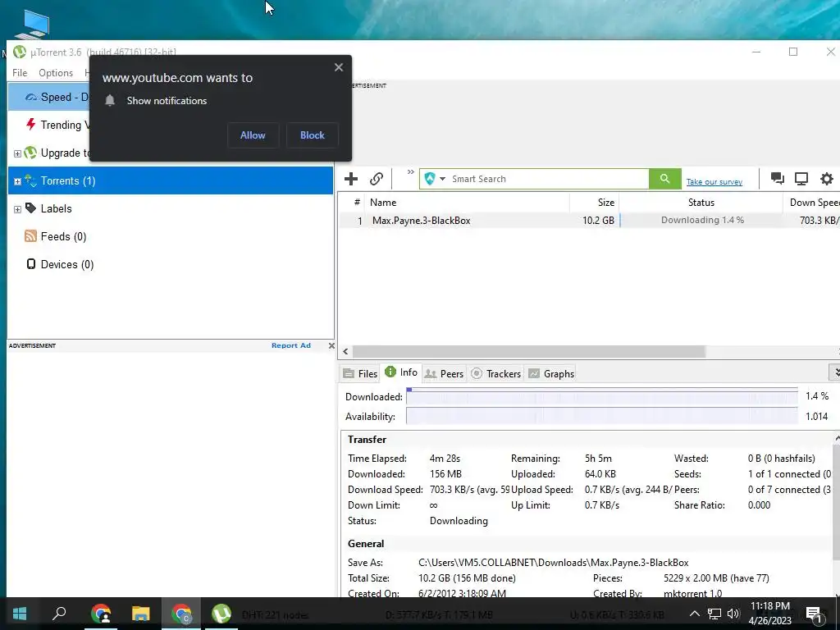Open File Explorer from the taskbar
The width and height of the screenshot is (840, 630).
(141, 614)
